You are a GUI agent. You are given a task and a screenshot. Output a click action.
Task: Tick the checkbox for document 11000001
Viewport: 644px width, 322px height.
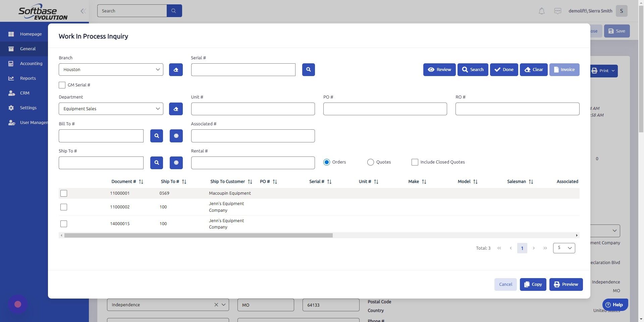pos(63,193)
